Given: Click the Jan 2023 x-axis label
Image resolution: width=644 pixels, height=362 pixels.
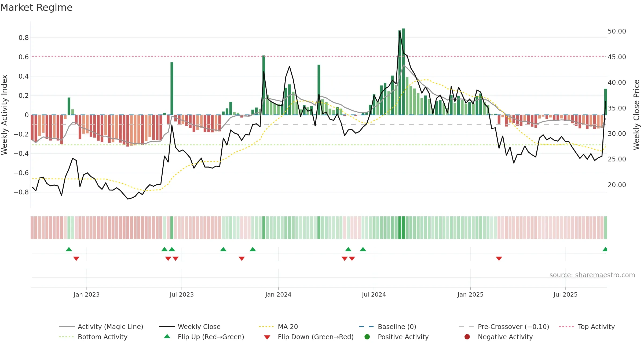Looking at the screenshot, I should click(87, 294).
